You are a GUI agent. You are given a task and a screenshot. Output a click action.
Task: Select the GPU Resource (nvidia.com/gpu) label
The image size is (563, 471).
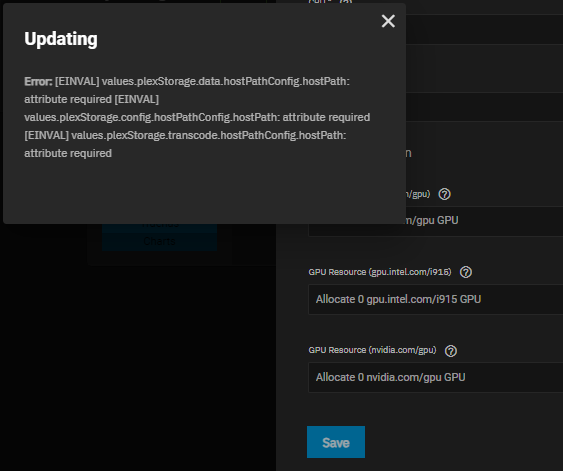click(372, 350)
